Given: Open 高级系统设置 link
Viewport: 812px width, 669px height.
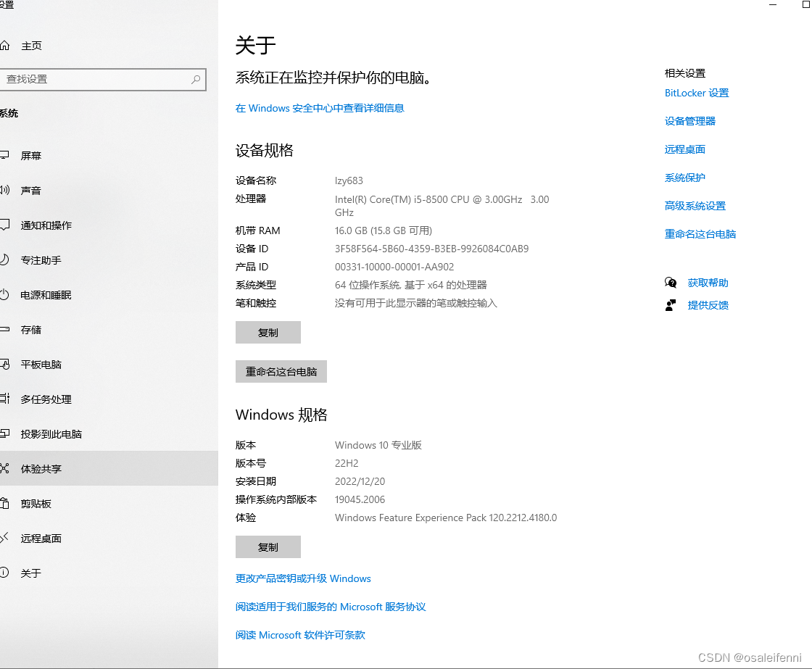Looking at the screenshot, I should (x=695, y=206).
